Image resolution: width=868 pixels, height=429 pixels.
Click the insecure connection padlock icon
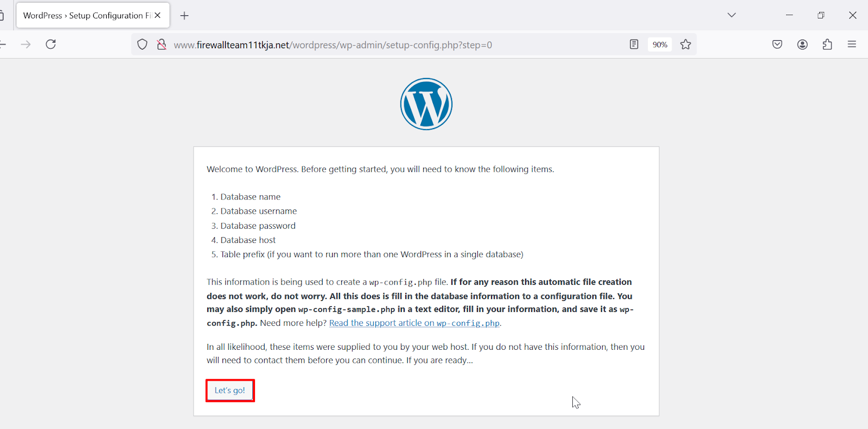[x=162, y=44]
